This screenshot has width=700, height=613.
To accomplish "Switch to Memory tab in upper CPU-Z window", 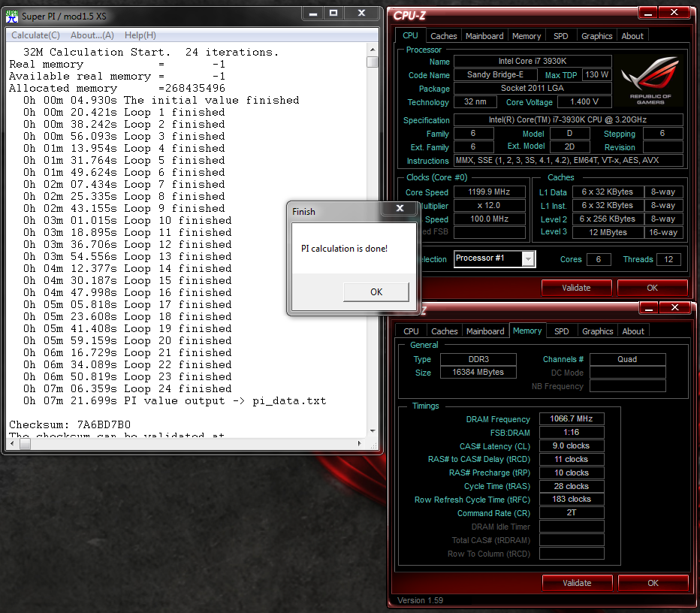I will point(527,36).
